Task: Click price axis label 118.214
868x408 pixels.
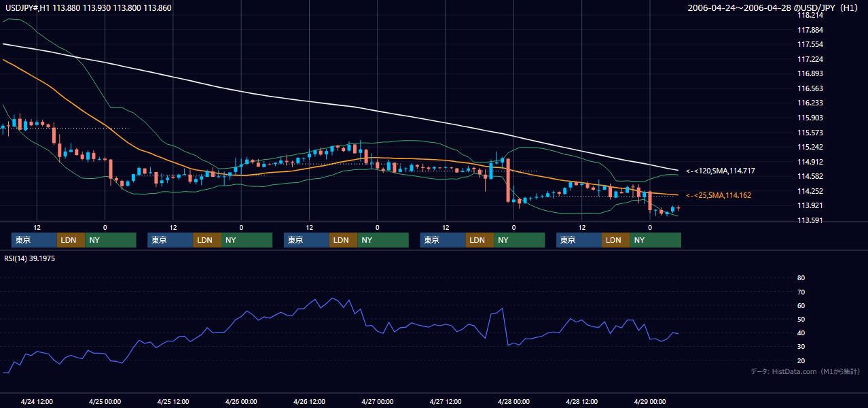Action: [810, 15]
